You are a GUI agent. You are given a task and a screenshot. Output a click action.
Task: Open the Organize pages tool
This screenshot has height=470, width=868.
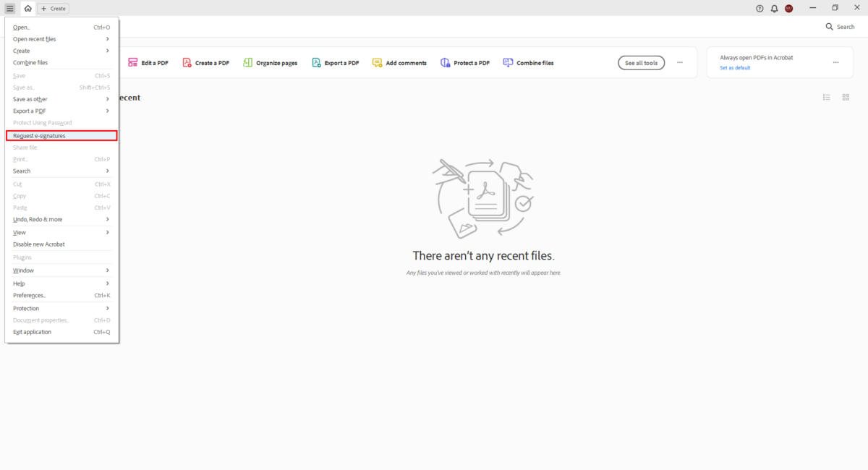click(x=270, y=63)
